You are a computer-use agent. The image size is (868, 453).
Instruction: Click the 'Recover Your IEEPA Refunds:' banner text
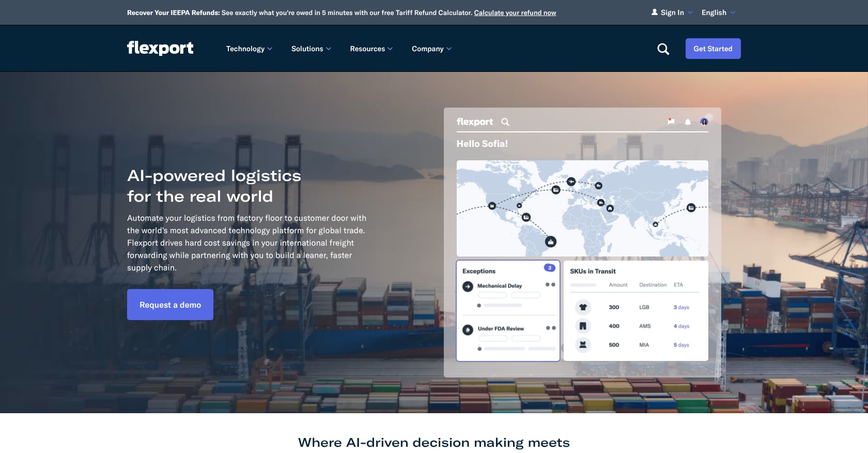(174, 12)
